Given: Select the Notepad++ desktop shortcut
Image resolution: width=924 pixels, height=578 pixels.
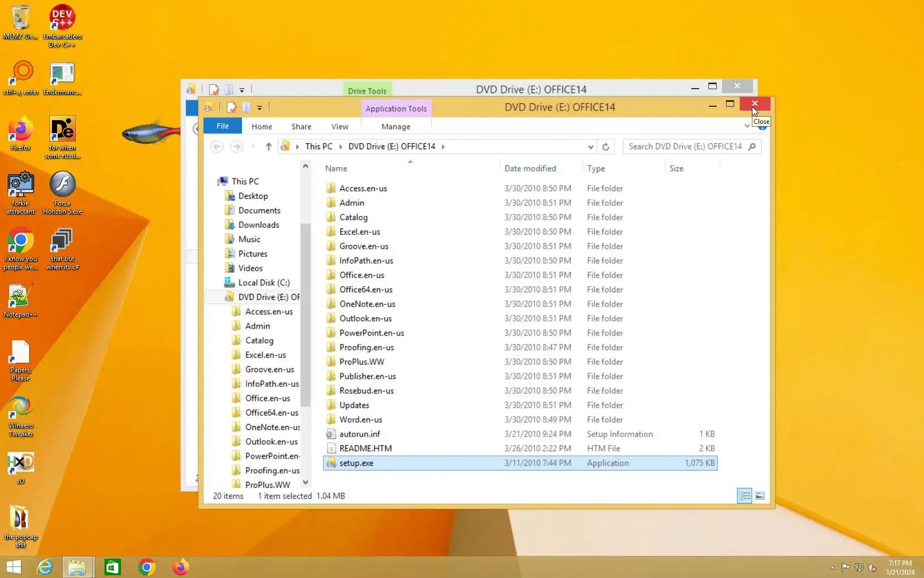Looking at the screenshot, I should 21,301.
